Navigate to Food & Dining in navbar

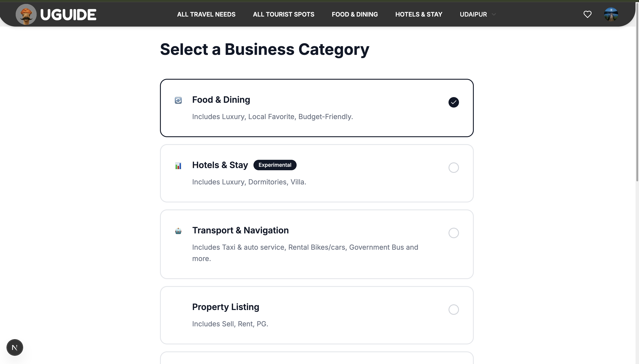[355, 15]
